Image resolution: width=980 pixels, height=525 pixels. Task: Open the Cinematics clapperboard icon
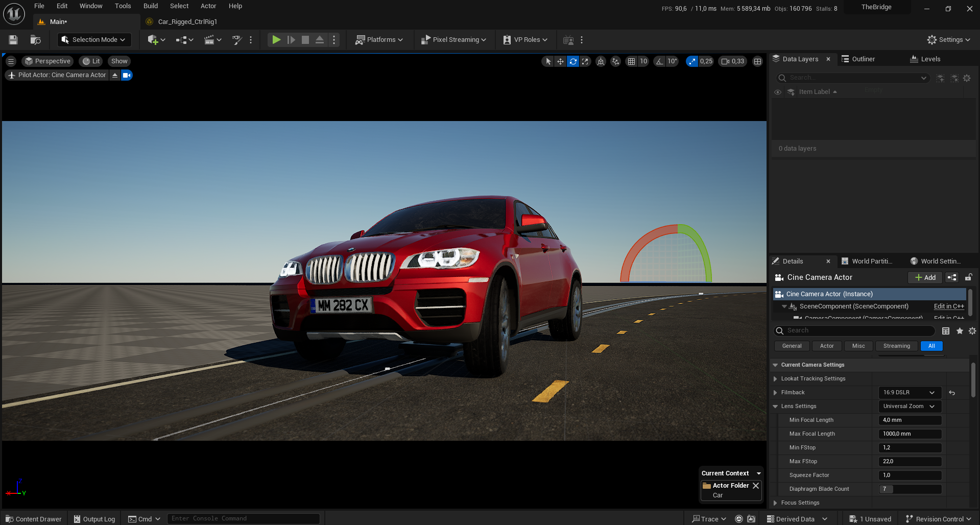(x=212, y=40)
